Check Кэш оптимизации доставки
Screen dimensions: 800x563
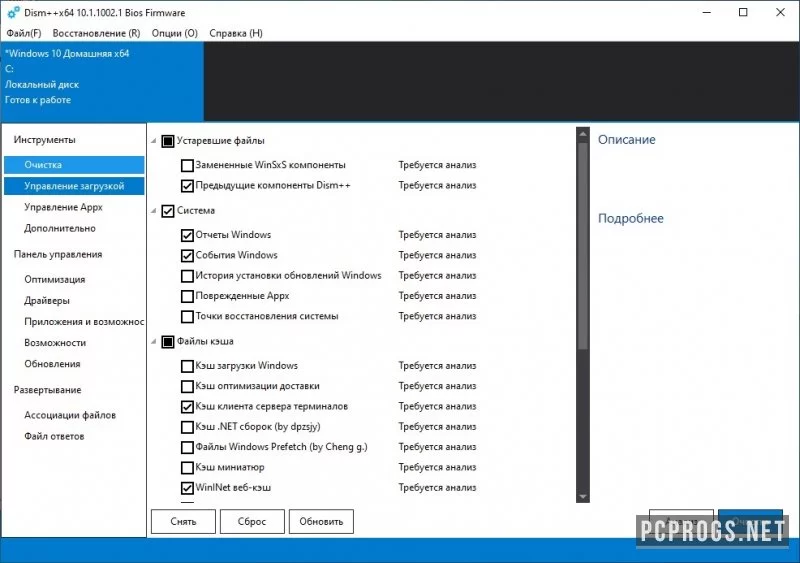click(187, 386)
